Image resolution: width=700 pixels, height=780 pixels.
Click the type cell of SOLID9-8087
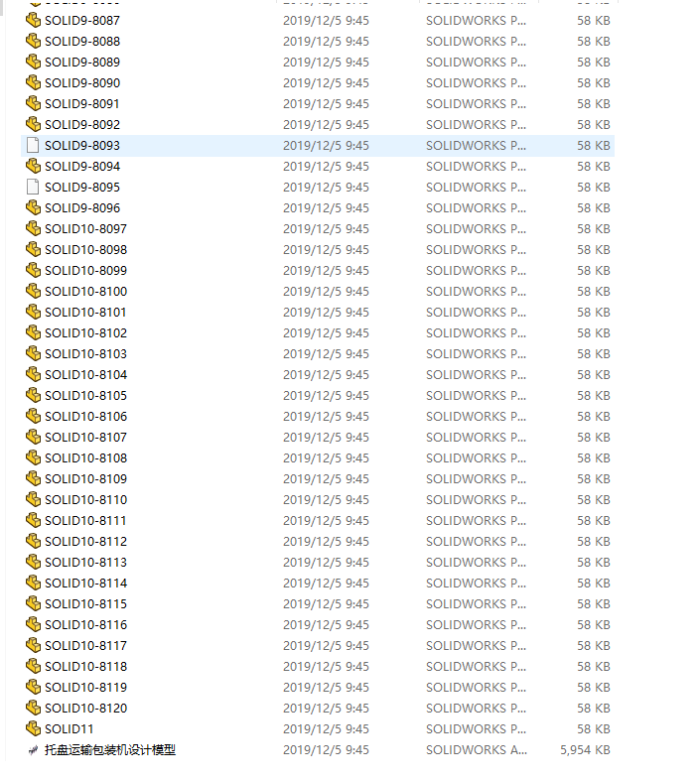476,21
